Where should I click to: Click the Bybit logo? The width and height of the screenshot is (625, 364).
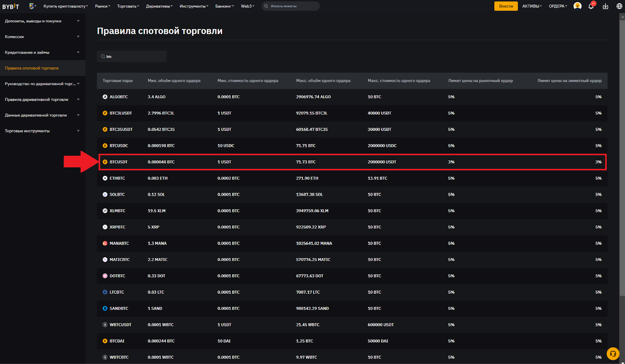[x=11, y=6]
